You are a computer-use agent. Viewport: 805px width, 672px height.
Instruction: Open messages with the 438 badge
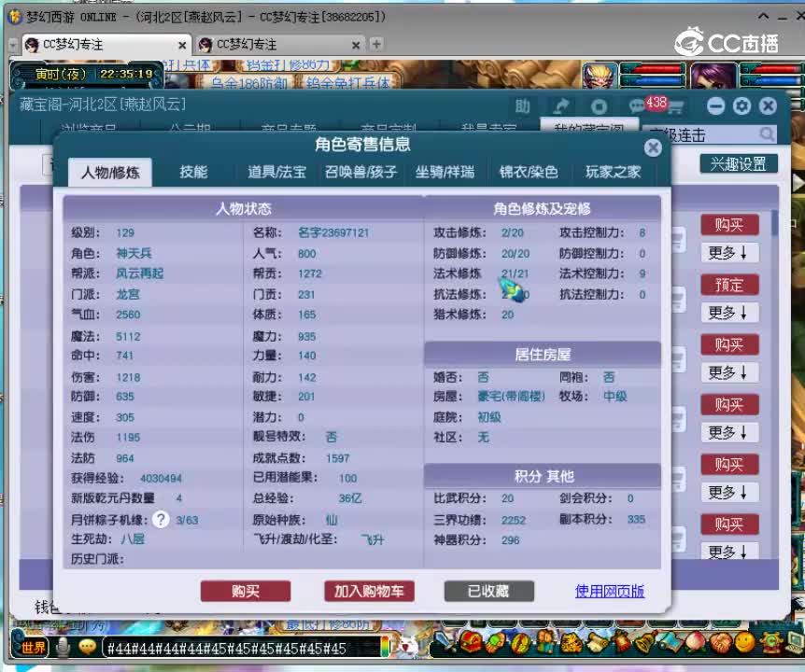click(x=647, y=105)
